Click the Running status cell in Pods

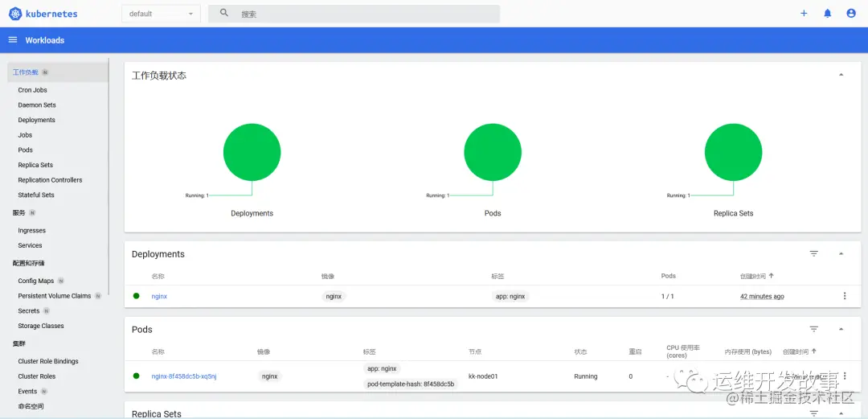point(586,376)
